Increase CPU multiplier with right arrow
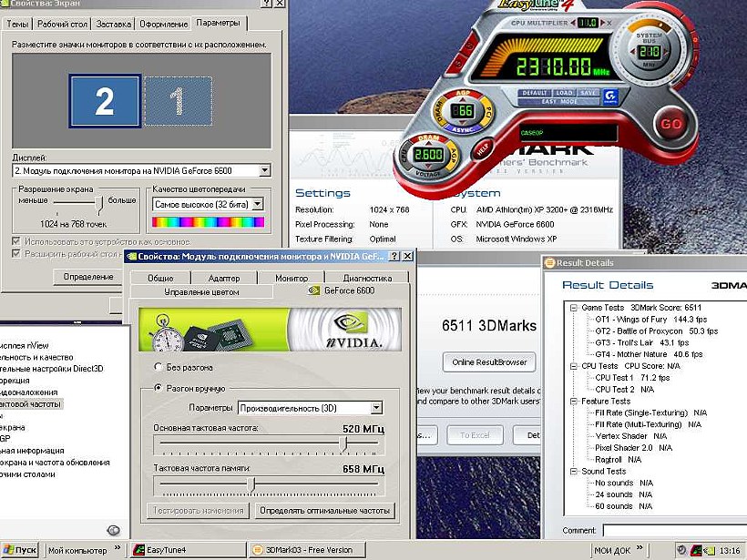This screenshot has height=560, width=747. (x=601, y=20)
